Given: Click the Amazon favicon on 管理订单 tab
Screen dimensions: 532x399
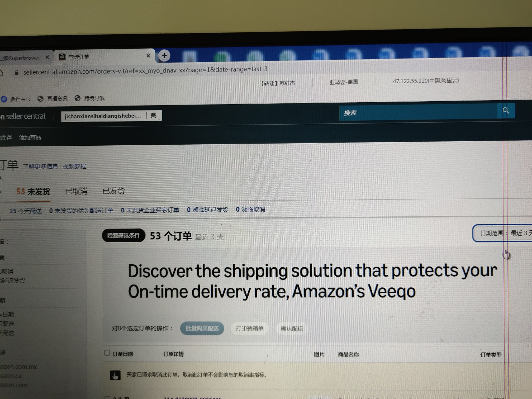Looking at the screenshot, I should 62,57.
